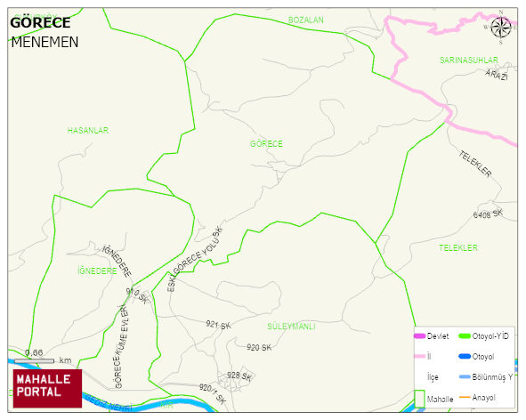Click the green İGNEDERE neighborhood label

[97, 271]
